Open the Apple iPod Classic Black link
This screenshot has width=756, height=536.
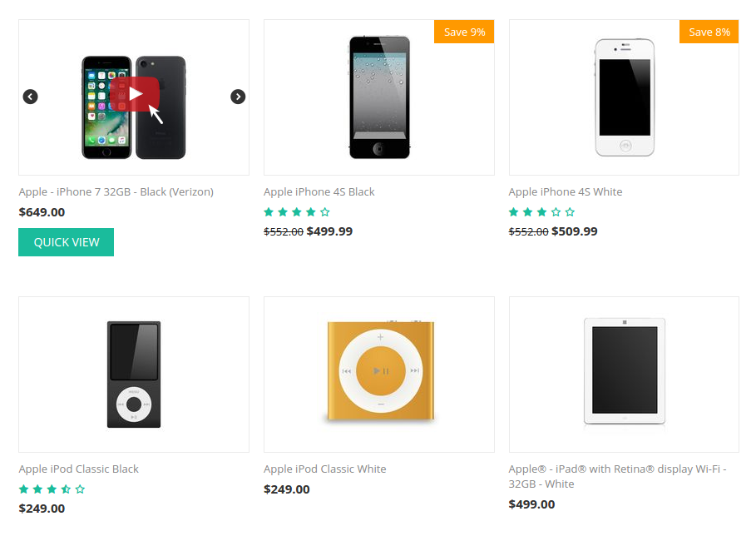78,469
